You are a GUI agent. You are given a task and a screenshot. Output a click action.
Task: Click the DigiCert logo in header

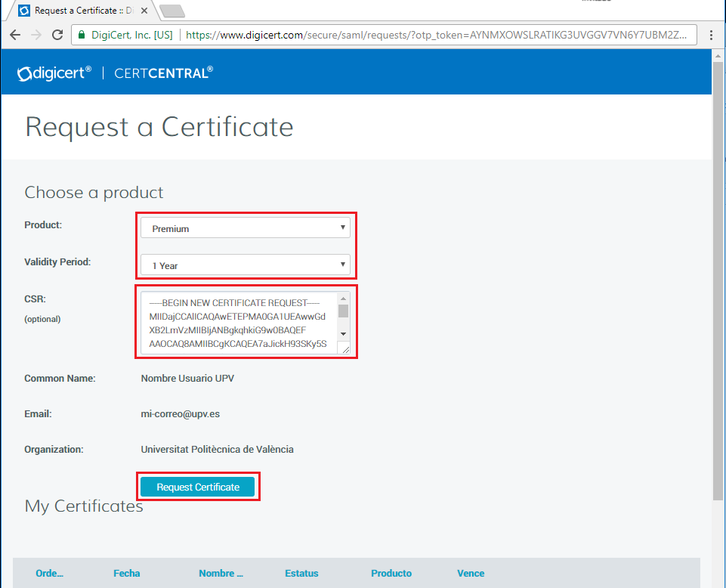click(54, 73)
